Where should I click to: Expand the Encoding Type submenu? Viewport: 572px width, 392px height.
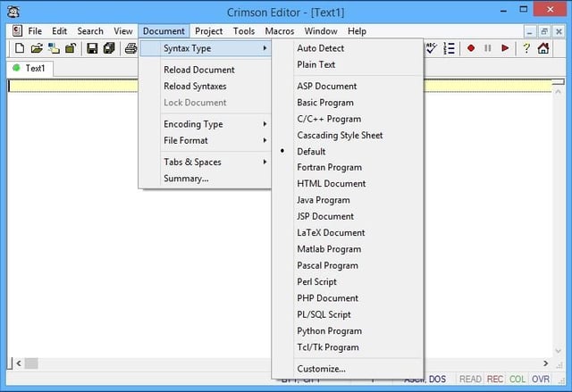pos(205,124)
